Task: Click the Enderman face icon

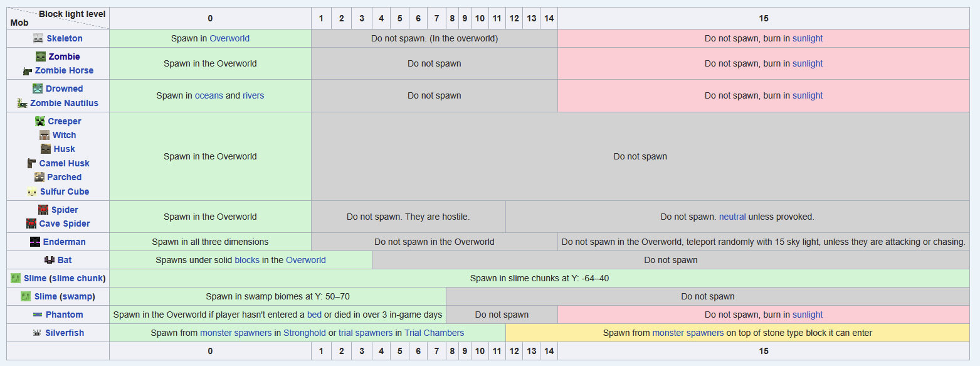Action: 35,242
